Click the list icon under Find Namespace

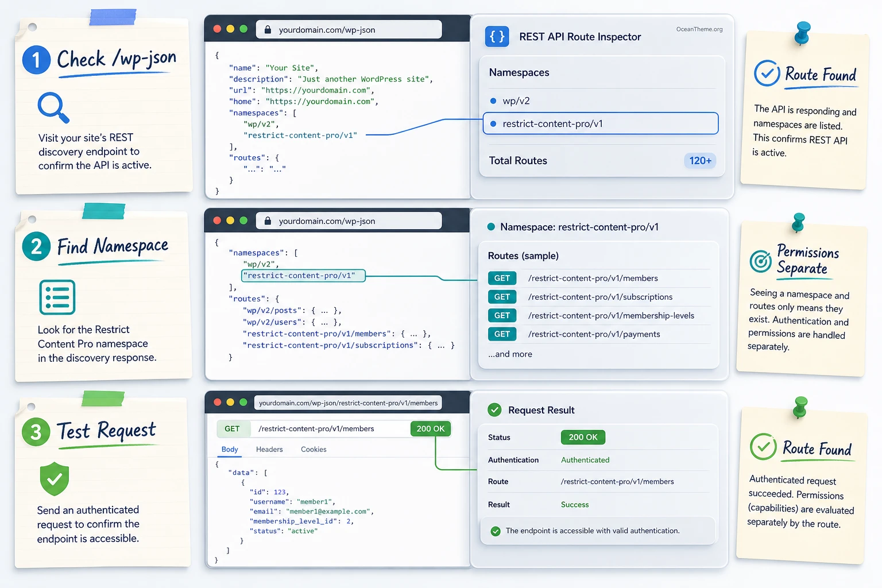point(57,297)
